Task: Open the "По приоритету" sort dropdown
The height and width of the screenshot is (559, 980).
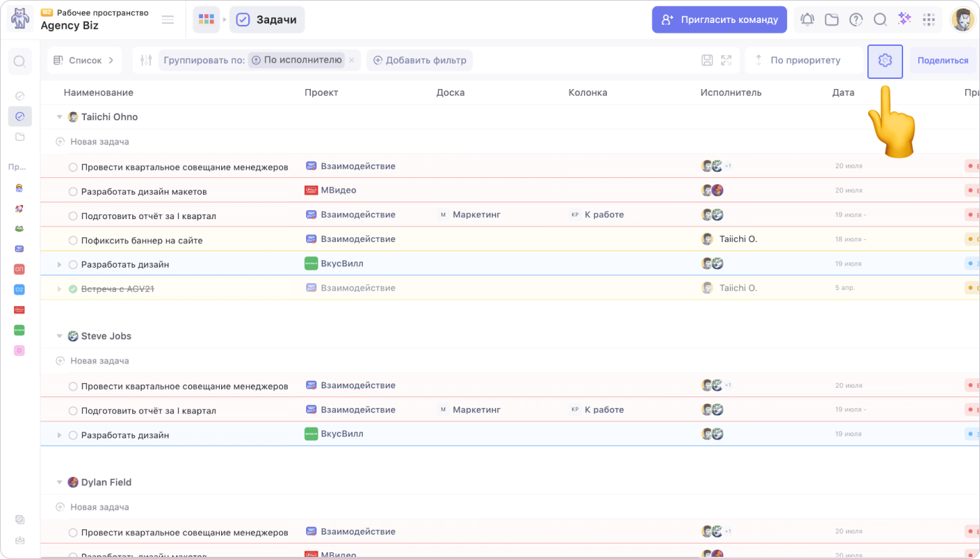Action: (805, 61)
